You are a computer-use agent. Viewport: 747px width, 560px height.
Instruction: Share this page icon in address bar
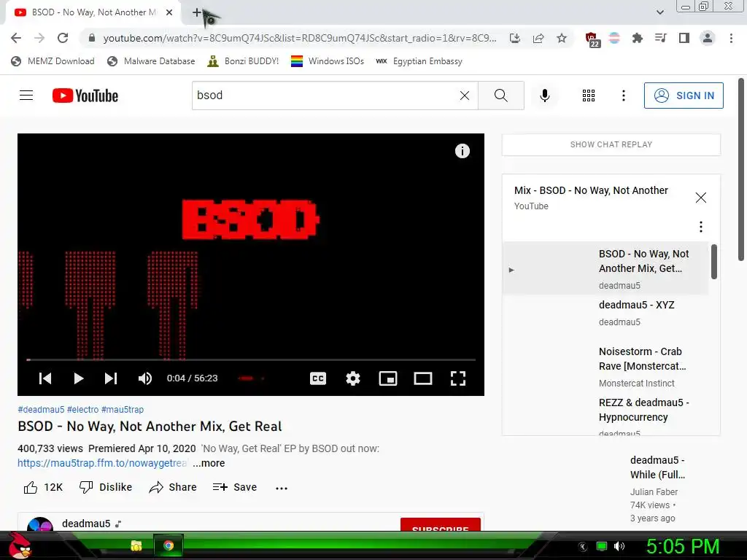(538, 38)
